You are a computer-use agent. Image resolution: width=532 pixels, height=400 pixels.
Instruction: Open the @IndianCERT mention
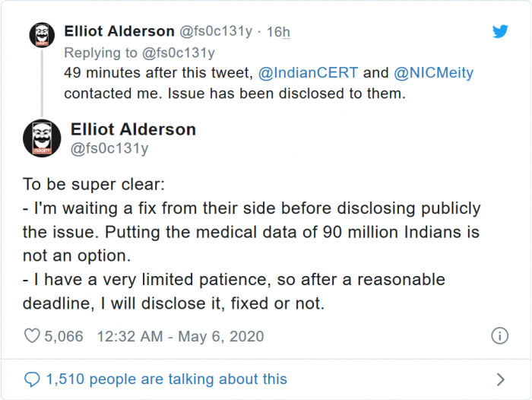tap(307, 73)
